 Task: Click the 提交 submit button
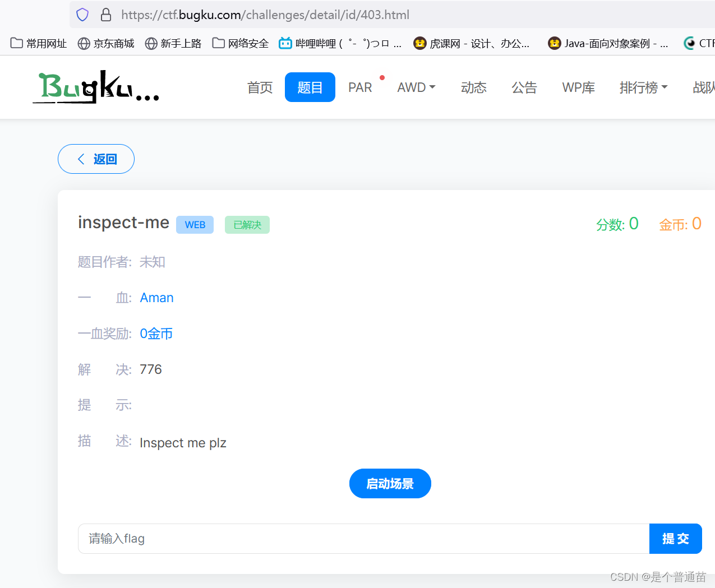(x=675, y=538)
